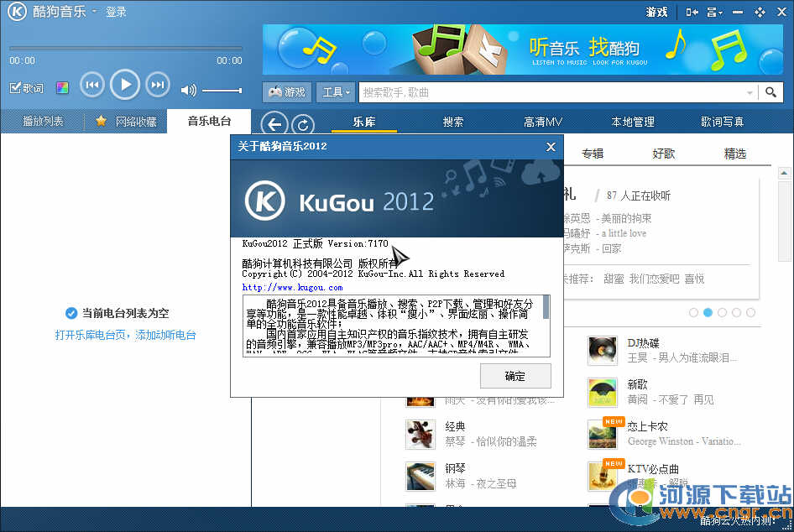Skip to the next track
Viewport: 794px width, 532px height.
pyautogui.click(x=157, y=84)
